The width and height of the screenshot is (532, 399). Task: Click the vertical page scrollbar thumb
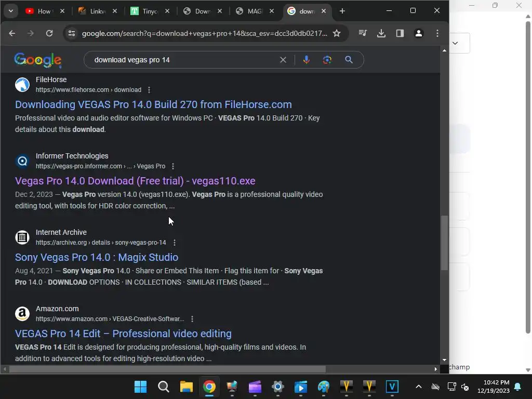(x=445, y=243)
